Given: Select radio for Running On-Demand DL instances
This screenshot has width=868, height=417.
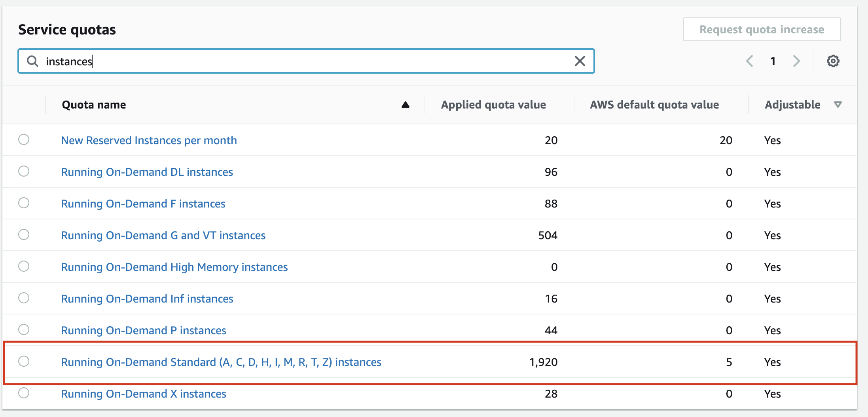Looking at the screenshot, I should (24, 171).
